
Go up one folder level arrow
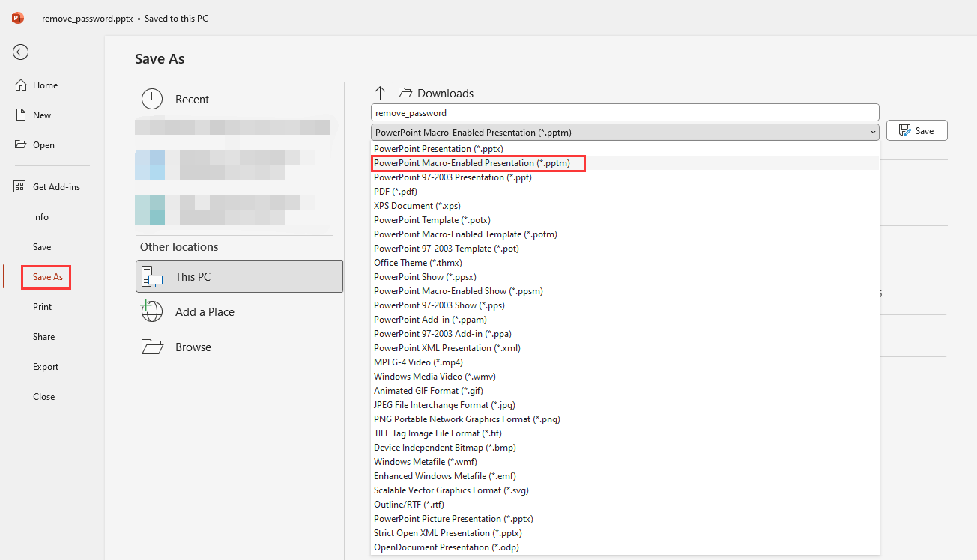click(x=380, y=93)
